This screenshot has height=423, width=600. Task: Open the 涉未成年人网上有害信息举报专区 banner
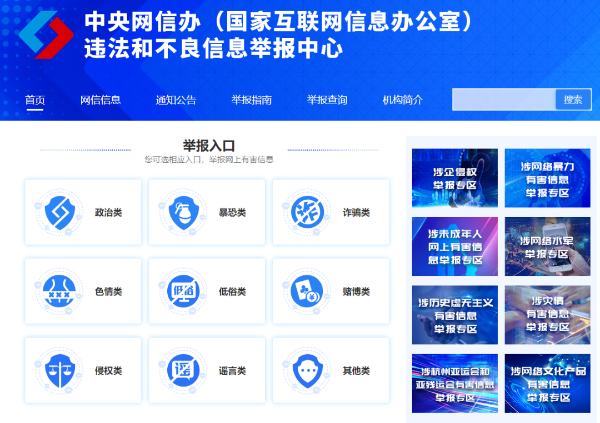[x=455, y=247]
